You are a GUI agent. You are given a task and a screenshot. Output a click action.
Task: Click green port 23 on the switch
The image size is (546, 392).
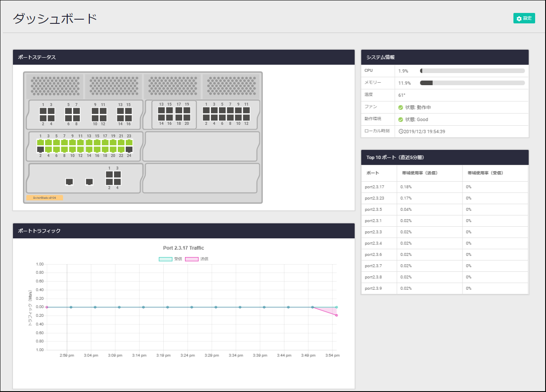(129, 143)
